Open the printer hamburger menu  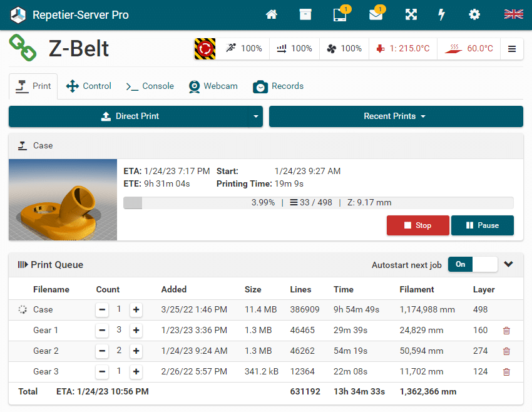pos(512,49)
